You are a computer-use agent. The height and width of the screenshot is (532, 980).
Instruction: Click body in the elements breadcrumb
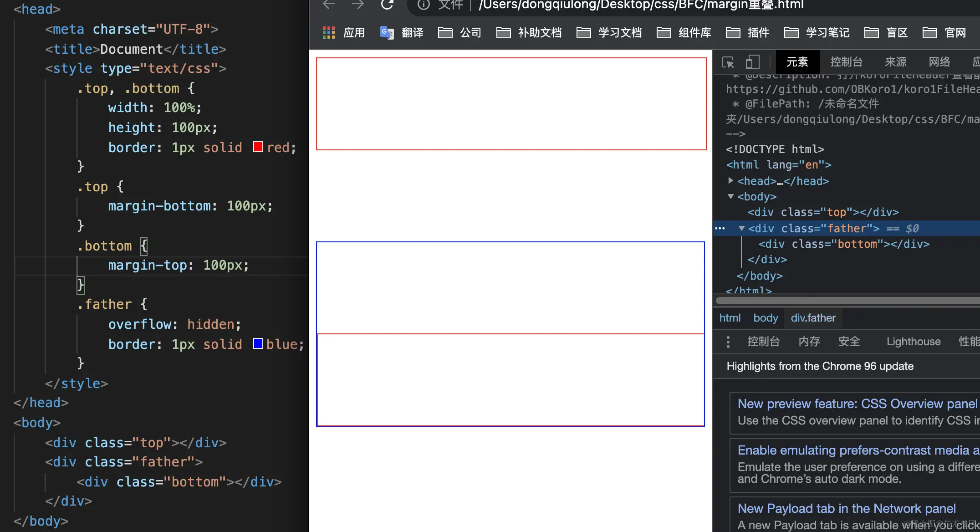[x=766, y=318]
